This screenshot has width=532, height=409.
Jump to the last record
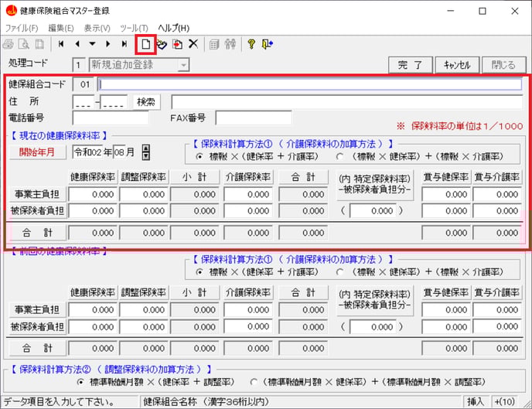[124, 44]
